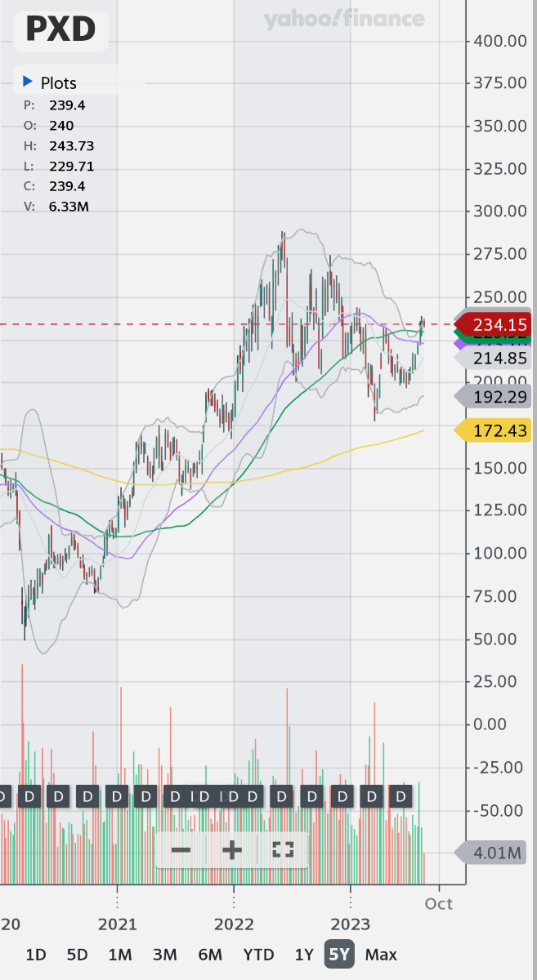Select the 5D range option
The height and width of the screenshot is (980, 537).
[x=77, y=955]
